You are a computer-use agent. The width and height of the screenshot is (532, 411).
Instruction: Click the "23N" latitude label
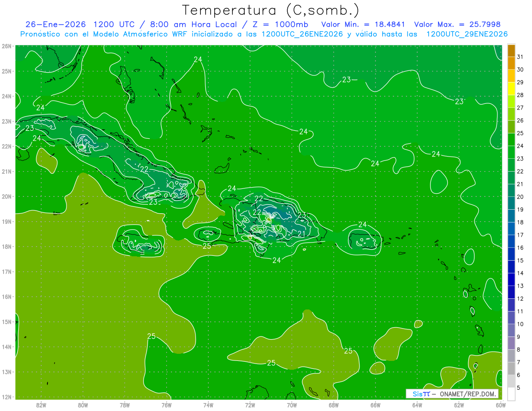pyautogui.click(x=7, y=121)
